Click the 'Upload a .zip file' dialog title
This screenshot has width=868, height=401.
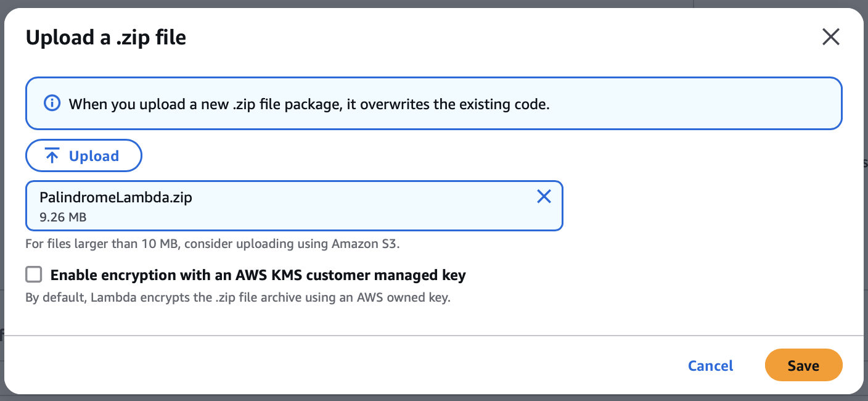pyautogui.click(x=105, y=38)
